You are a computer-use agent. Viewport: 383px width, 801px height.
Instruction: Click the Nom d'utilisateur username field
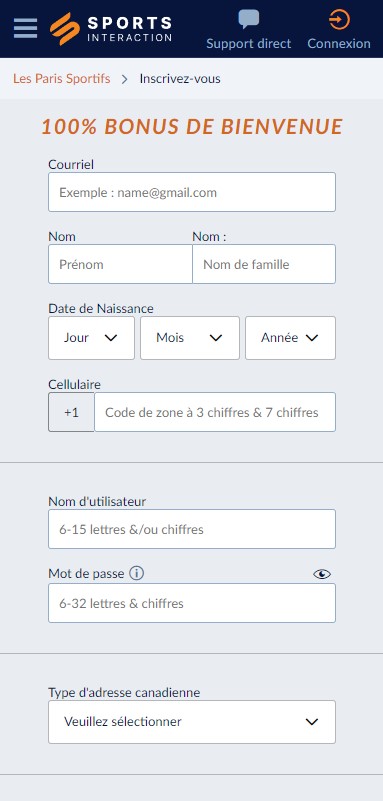[x=192, y=529]
